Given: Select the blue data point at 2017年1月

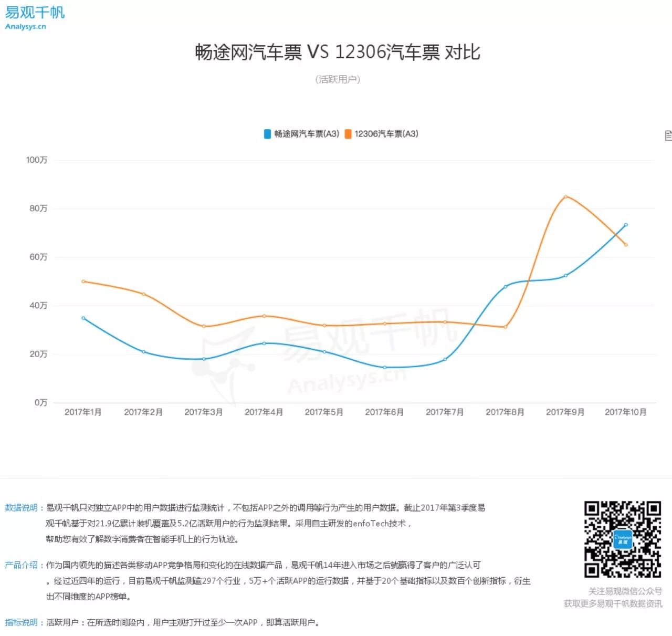Looking at the screenshot, I should (x=83, y=318).
